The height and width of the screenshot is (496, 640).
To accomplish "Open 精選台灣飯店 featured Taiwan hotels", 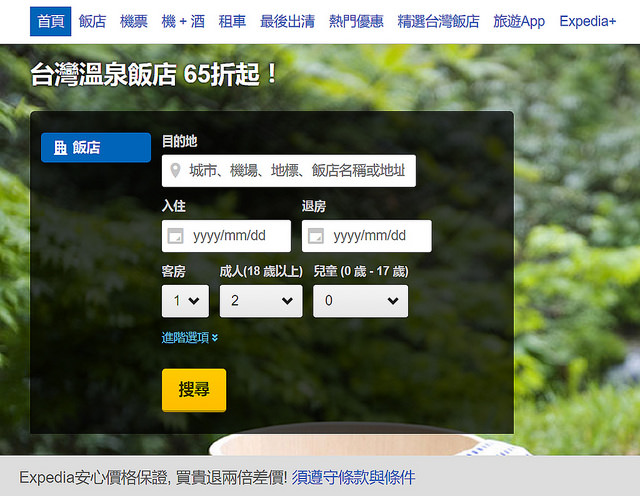I will click(438, 21).
